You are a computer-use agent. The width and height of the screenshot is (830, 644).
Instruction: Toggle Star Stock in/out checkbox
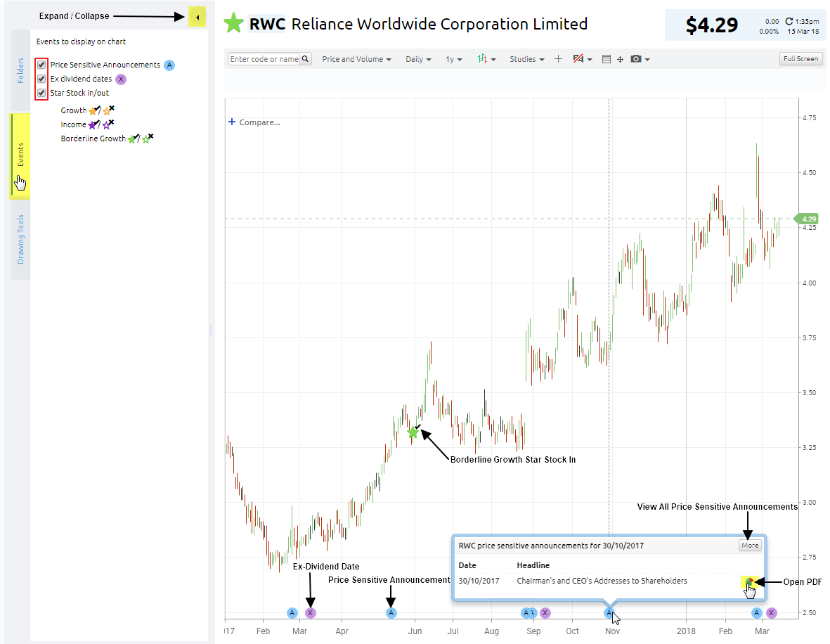pyautogui.click(x=41, y=93)
